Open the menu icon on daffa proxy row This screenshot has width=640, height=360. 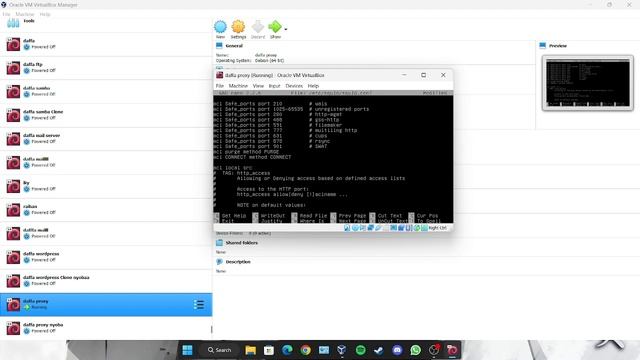click(x=199, y=304)
